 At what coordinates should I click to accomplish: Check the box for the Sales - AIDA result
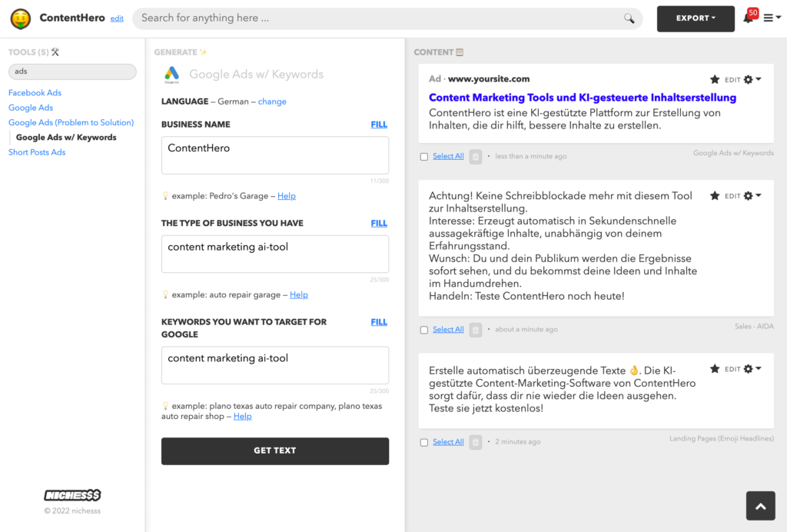click(424, 330)
